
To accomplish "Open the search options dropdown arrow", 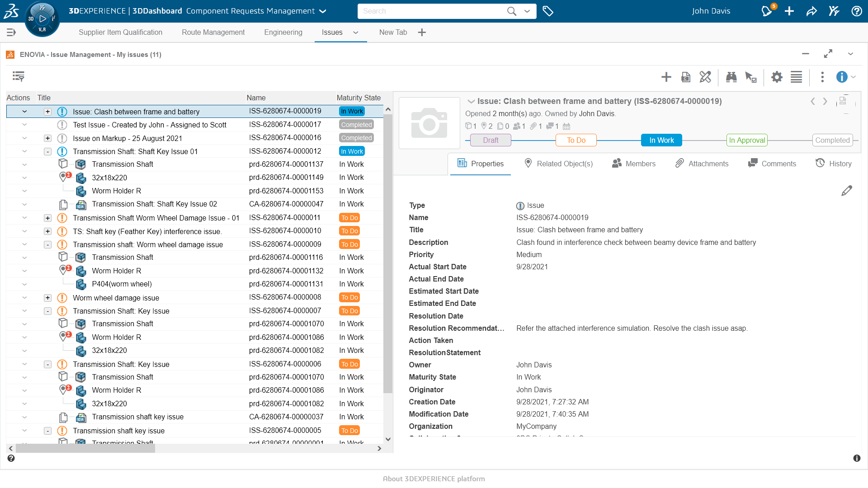I will [x=527, y=11].
